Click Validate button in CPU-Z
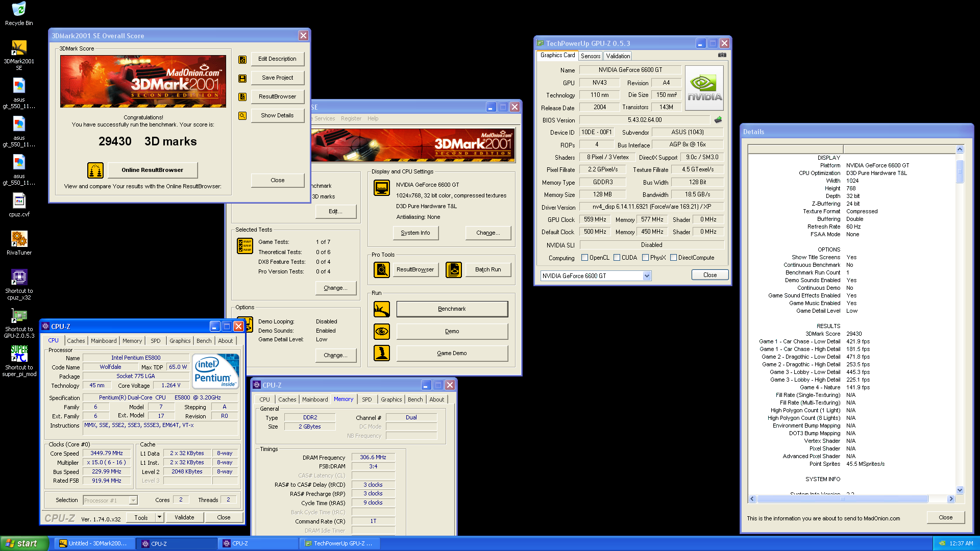 point(184,517)
